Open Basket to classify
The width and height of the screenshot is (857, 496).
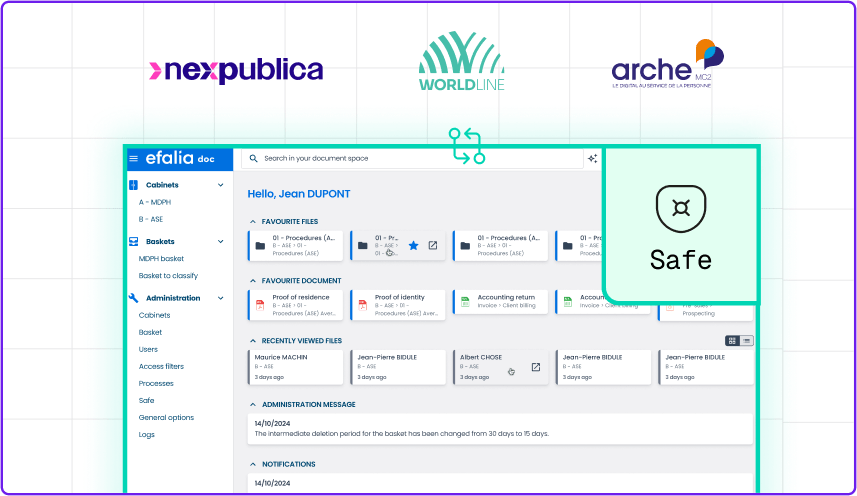coord(168,276)
